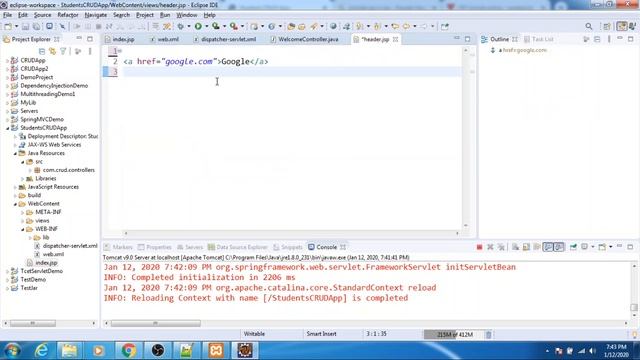Click the Open Type toolbar icon

(291, 27)
